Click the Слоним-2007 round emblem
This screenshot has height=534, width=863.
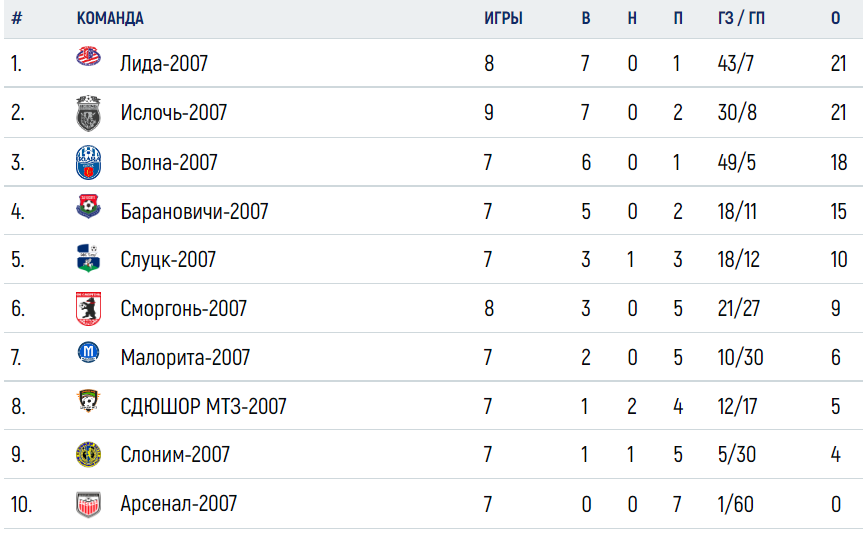pyautogui.click(x=88, y=455)
